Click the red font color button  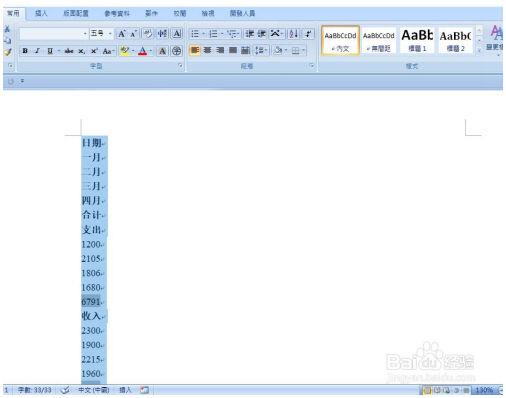(143, 51)
